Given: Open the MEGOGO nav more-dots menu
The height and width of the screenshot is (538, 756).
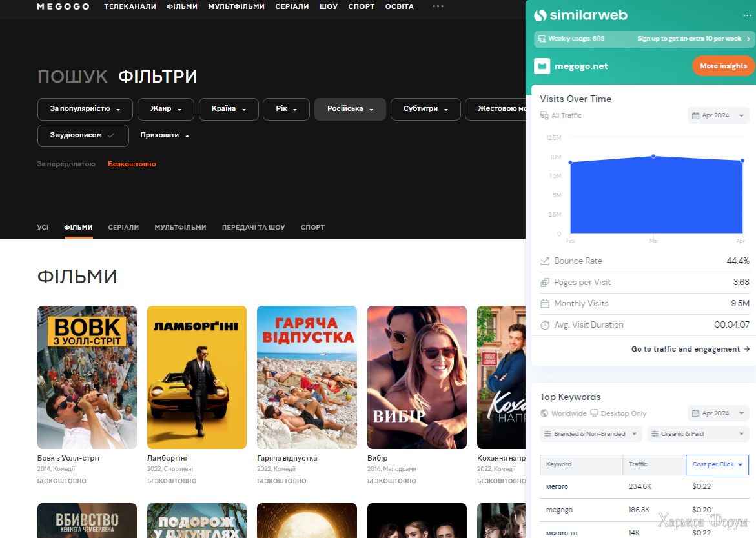Looking at the screenshot, I should tap(438, 6).
